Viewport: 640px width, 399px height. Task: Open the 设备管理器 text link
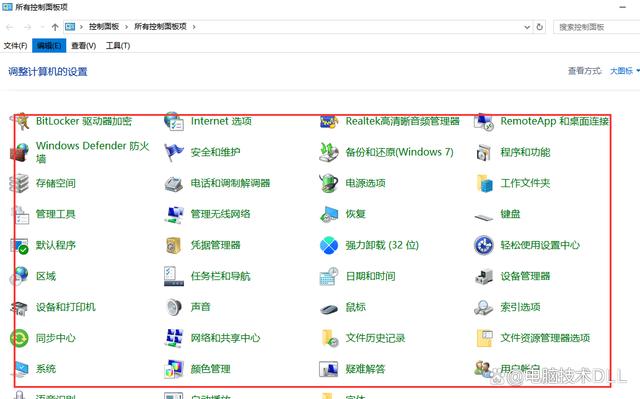click(525, 276)
